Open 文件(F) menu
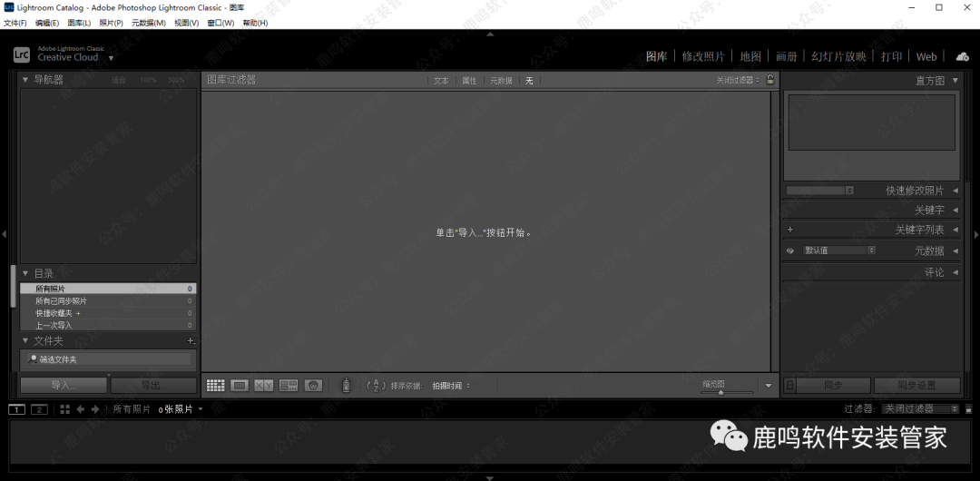 click(x=15, y=24)
